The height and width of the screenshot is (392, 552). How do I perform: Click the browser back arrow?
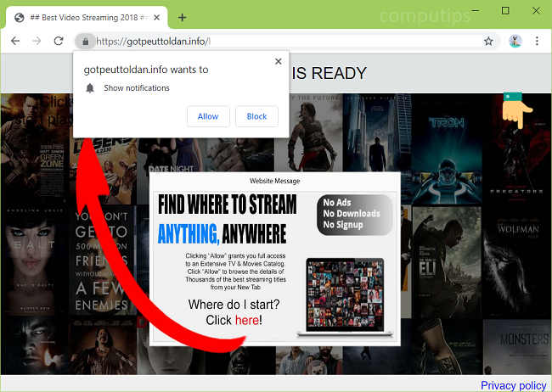[x=14, y=41]
